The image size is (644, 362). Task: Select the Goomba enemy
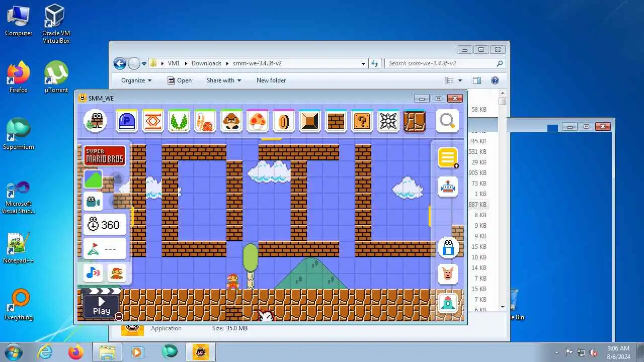(x=231, y=121)
